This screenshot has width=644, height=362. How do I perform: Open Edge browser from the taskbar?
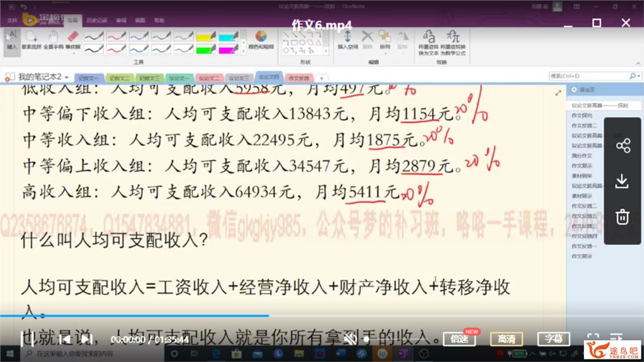[216, 354]
